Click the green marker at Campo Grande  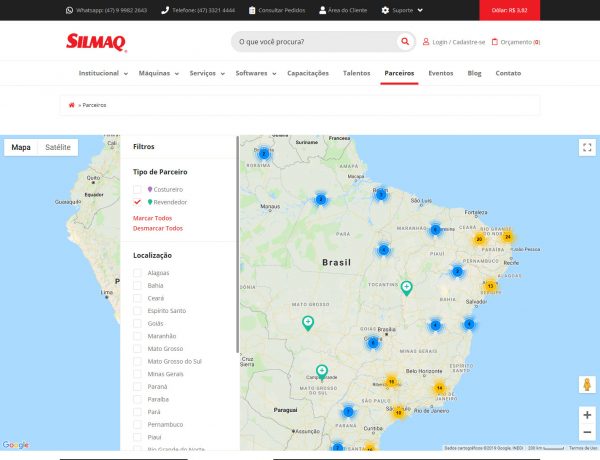pyautogui.click(x=322, y=371)
